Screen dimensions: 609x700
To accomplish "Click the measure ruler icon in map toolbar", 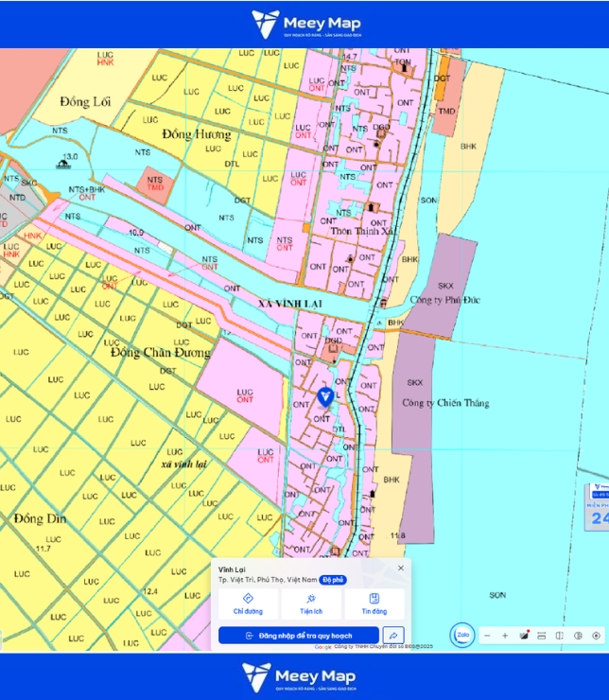I will (x=542, y=636).
